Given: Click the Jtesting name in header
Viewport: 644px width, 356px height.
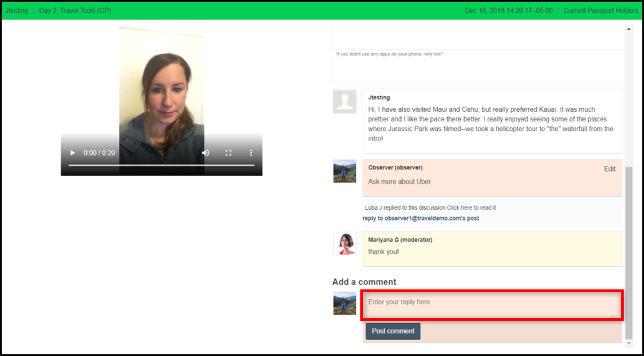Looking at the screenshot, I should (17, 11).
